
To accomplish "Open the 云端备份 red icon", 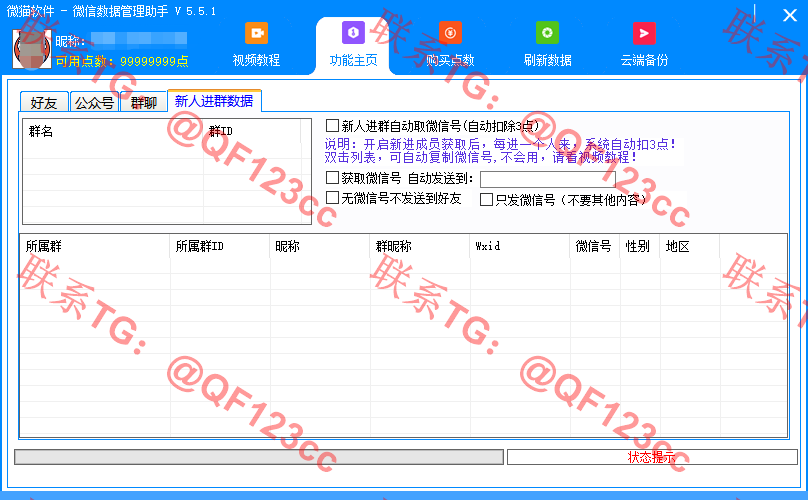I will tap(644, 34).
